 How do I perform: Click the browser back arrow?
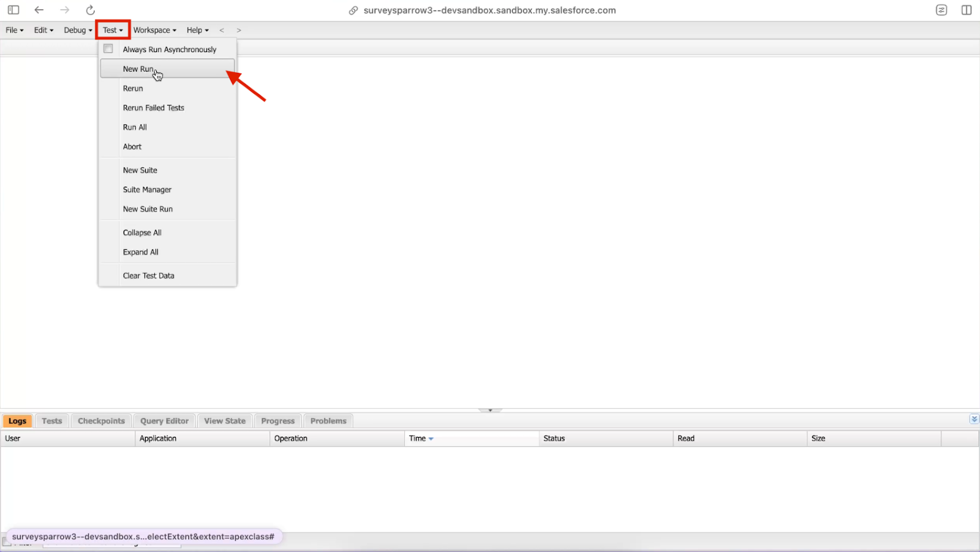(39, 10)
